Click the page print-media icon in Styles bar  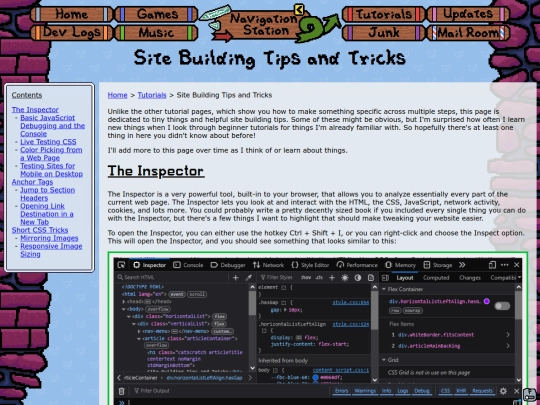click(371, 278)
